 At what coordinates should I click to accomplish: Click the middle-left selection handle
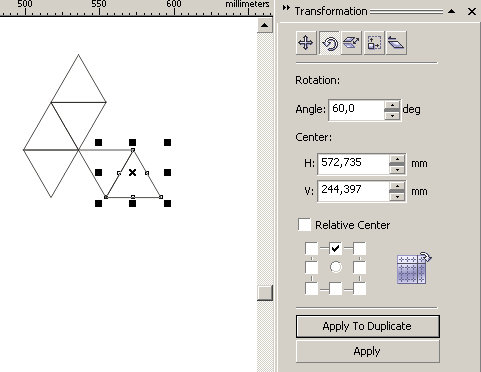98,172
